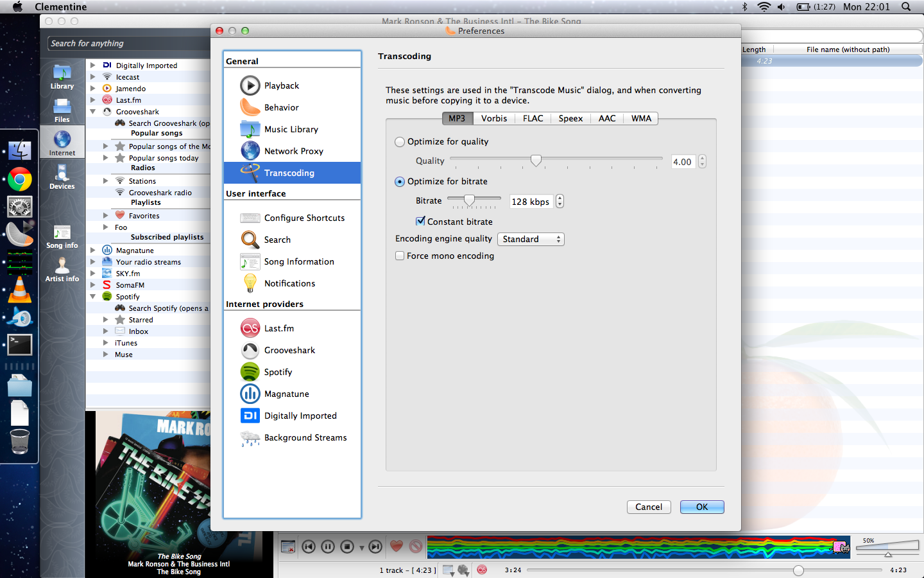Open VLC from the dock
Viewport: 924px width, 578px height.
(20, 290)
